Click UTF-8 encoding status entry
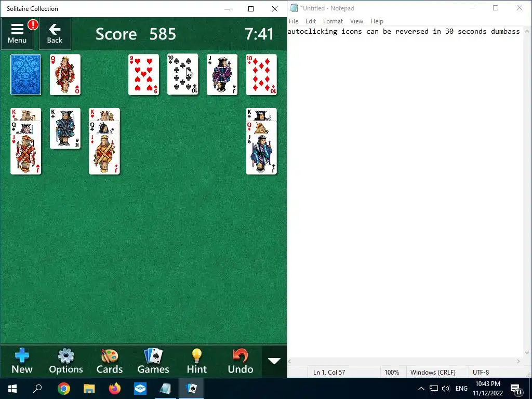Image resolution: width=532 pixels, height=399 pixels. [481, 372]
